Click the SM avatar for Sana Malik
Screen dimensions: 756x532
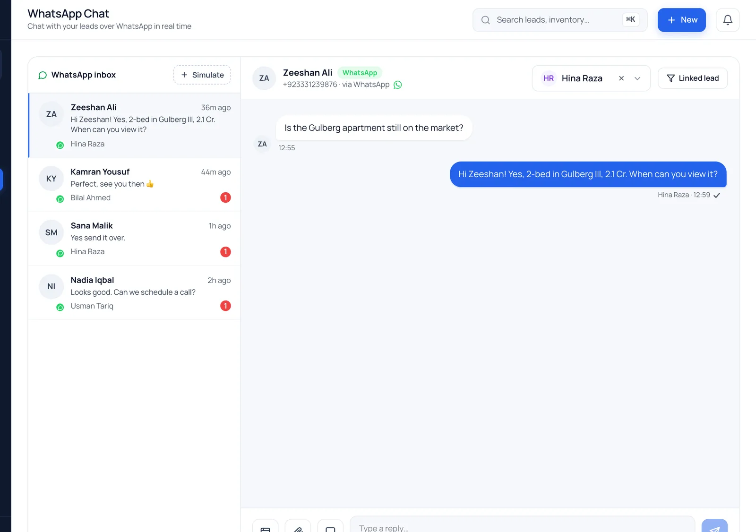(x=51, y=232)
